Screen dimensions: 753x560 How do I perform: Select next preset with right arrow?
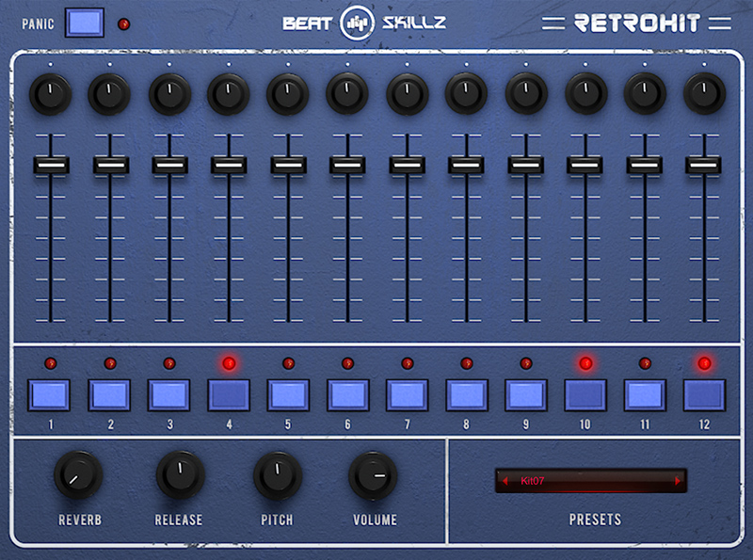[677, 481]
